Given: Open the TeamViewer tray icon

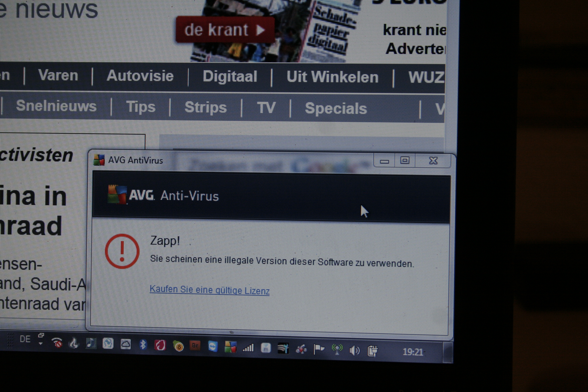Looking at the screenshot, I should tap(213, 347).
